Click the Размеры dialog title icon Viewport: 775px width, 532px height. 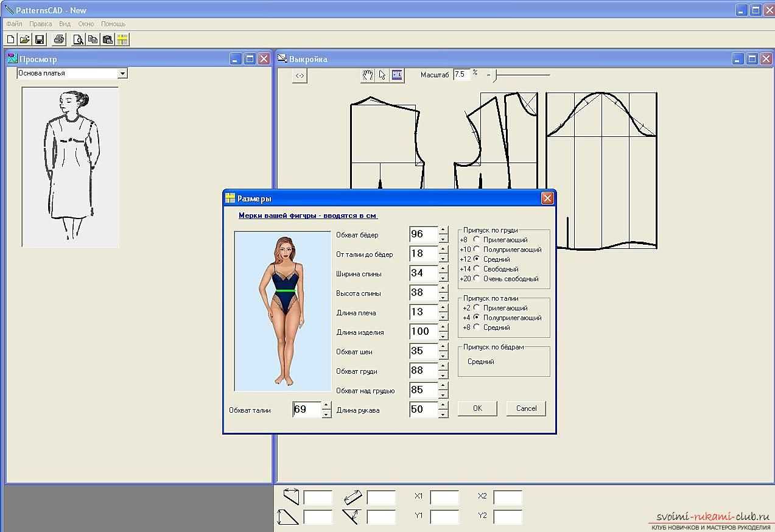point(230,198)
